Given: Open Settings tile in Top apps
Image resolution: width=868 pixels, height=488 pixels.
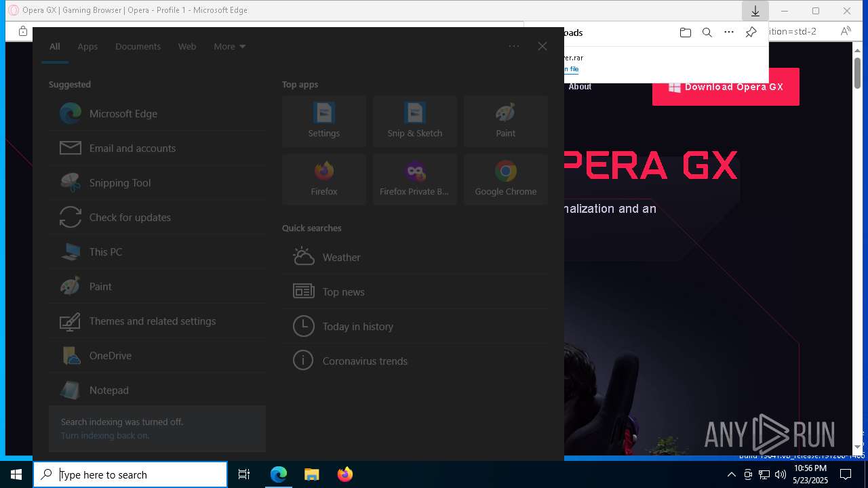Looking at the screenshot, I should [324, 121].
